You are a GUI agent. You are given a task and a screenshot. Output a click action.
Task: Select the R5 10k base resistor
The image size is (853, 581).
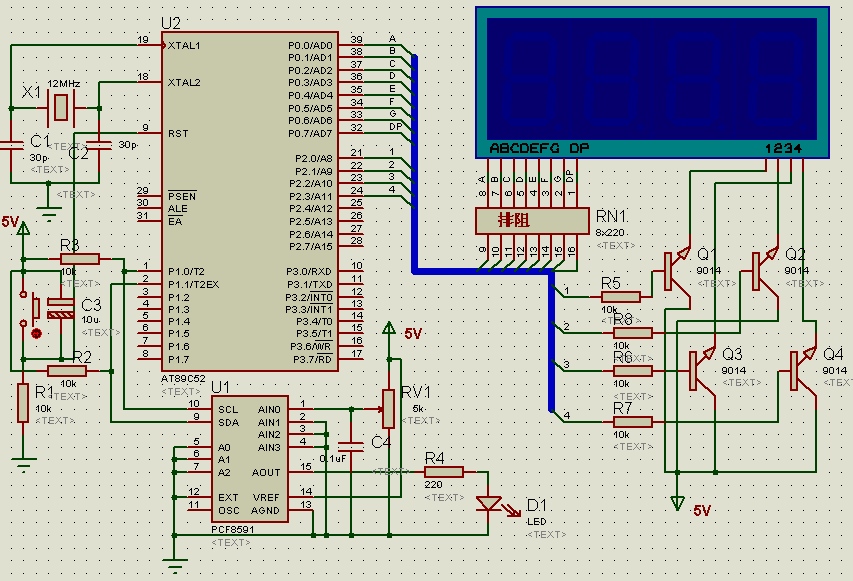(x=621, y=296)
